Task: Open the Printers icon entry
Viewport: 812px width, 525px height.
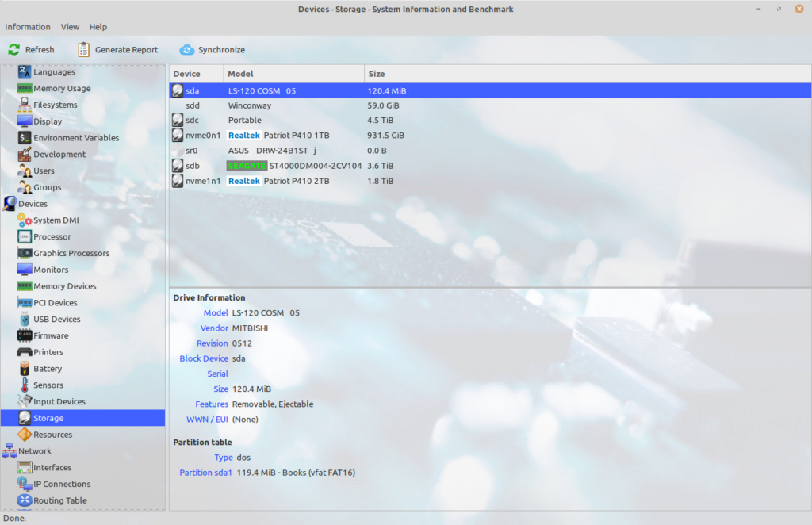Action: point(25,352)
